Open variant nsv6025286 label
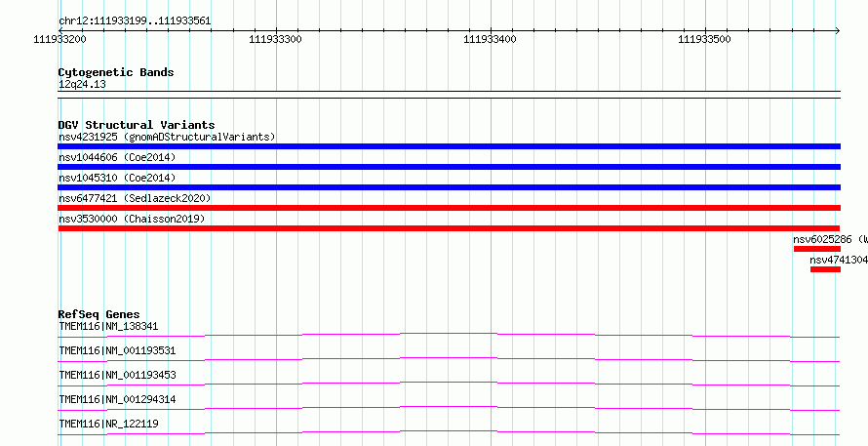 click(830, 239)
